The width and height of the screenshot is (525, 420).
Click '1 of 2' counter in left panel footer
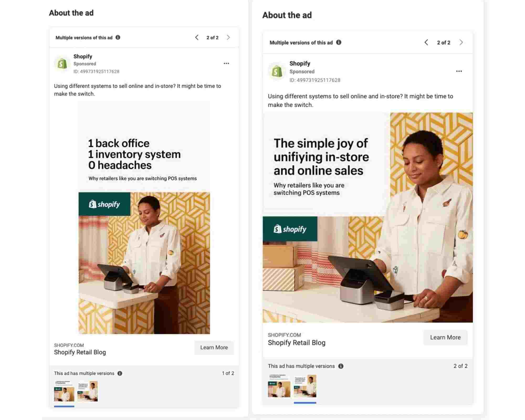228,373
